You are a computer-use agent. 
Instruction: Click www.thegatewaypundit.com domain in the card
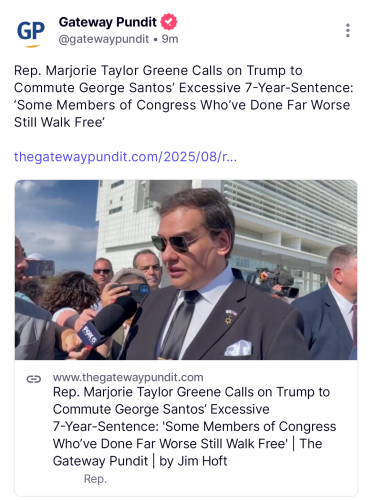(128, 377)
